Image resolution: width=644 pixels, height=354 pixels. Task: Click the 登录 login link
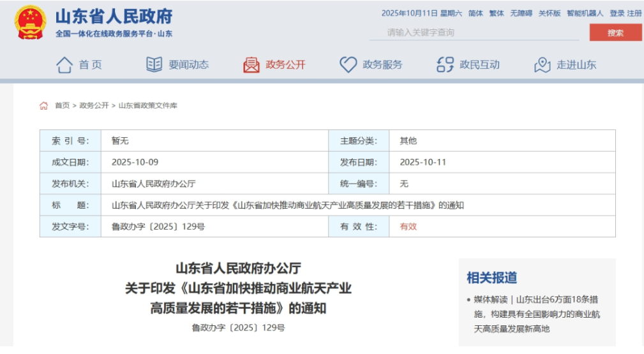tap(617, 13)
